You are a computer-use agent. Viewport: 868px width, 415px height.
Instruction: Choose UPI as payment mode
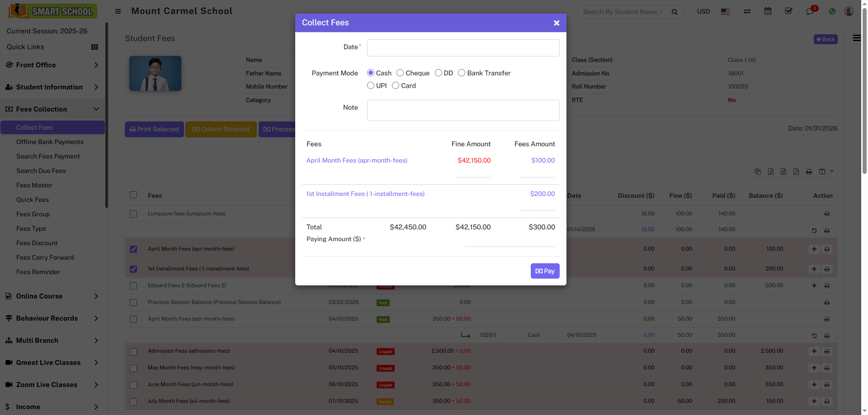[370, 85]
